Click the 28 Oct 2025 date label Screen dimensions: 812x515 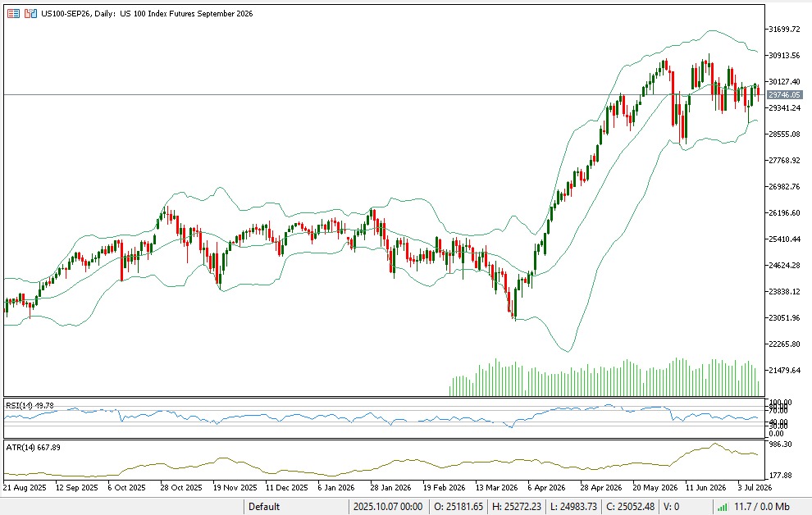[180, 488]
